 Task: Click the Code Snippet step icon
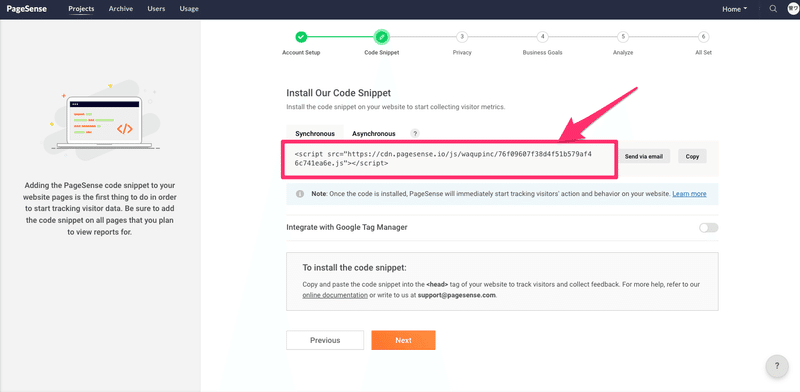pos(382,37)
